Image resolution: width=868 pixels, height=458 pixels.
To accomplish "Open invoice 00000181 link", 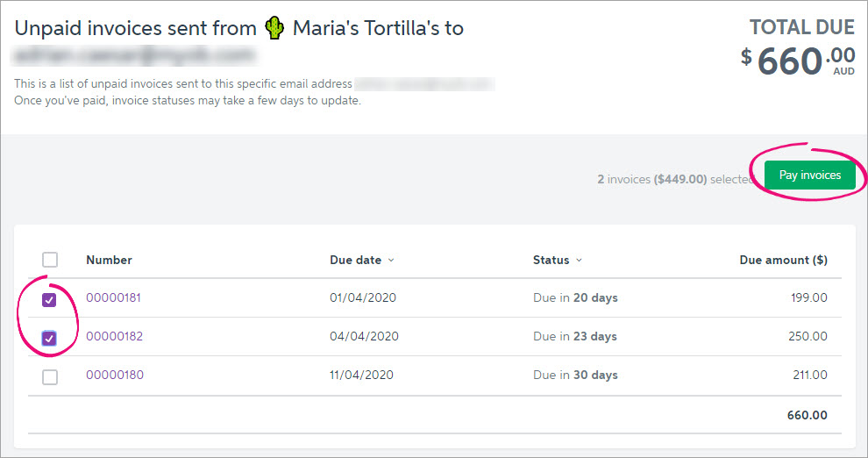I will coord(113,297).
